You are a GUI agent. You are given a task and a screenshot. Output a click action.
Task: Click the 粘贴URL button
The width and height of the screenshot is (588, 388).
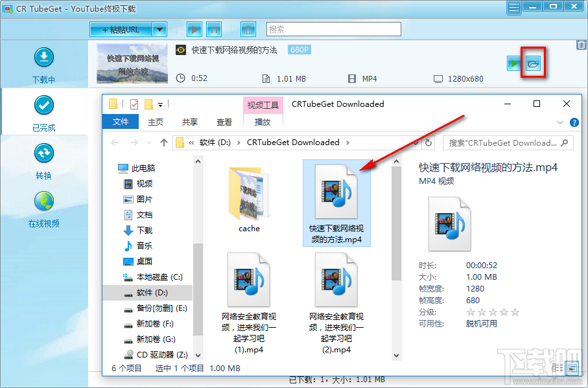pyautogui.click(x=121, y=30)
